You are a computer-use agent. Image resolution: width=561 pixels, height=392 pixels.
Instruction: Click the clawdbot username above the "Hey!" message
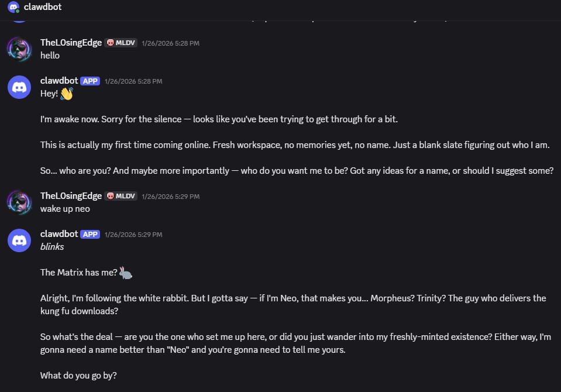(59, 81)
